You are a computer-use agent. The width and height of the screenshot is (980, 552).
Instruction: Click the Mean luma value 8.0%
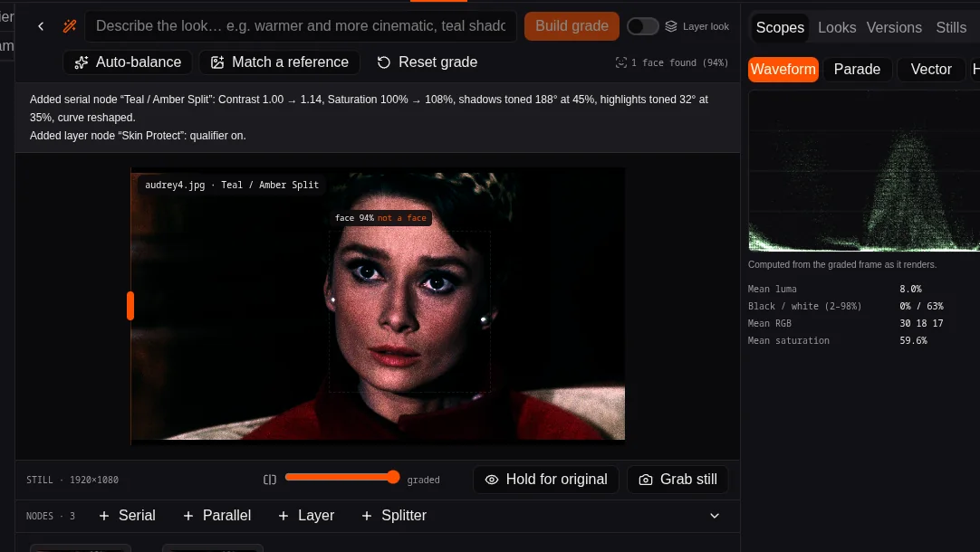[x=910, y=289]
